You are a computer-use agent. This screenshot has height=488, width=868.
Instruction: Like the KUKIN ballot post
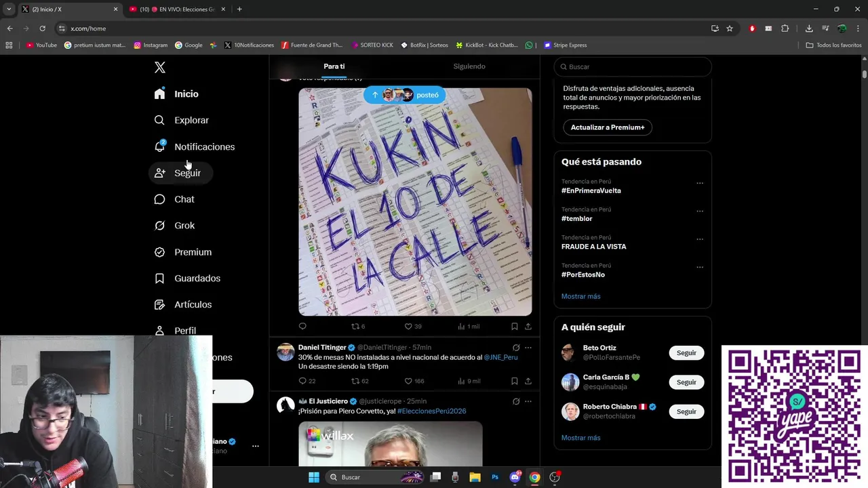click(412, 326)
